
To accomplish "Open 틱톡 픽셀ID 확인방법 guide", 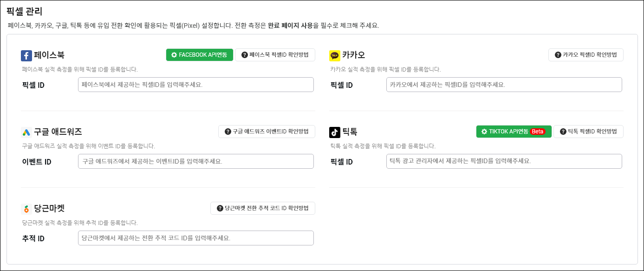I will point(588,132).
